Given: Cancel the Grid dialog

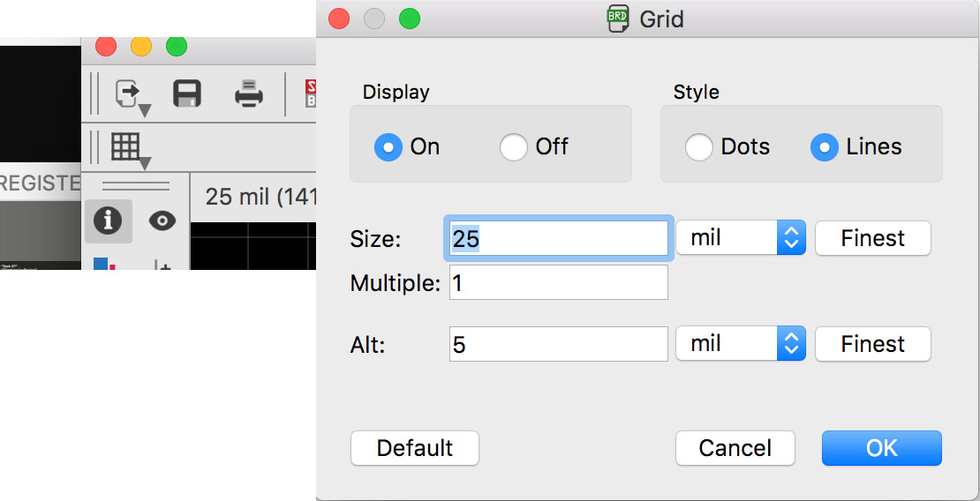Looking at the screenshot, I should tap(735, 448).
